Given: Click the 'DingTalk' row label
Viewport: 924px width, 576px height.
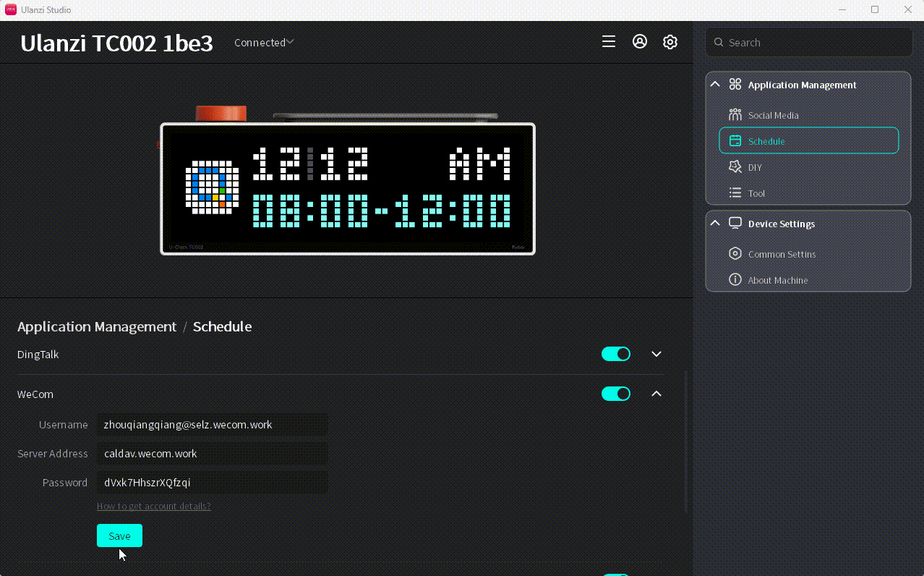Looking at the screenshot, I should [38, 355].
